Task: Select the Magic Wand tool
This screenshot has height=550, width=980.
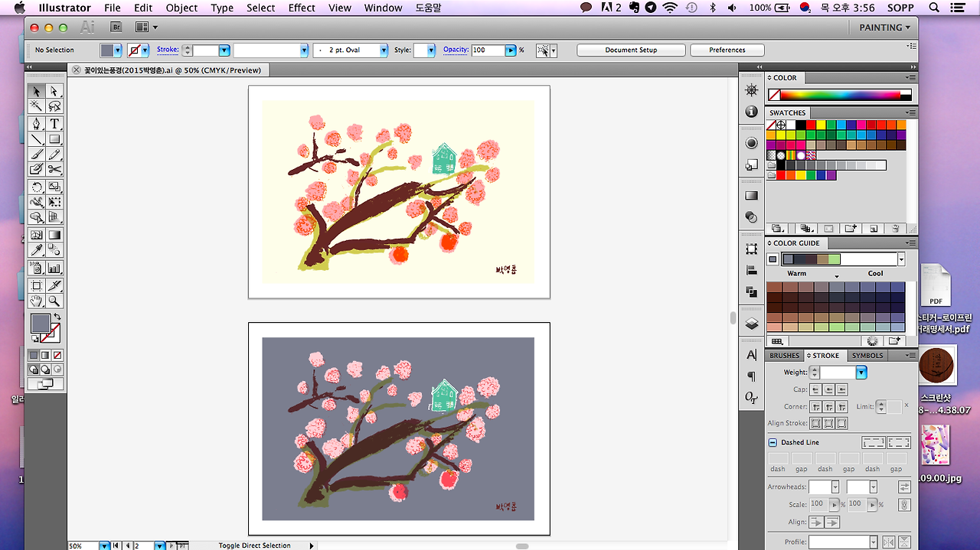Action: (x=36, y=106)
